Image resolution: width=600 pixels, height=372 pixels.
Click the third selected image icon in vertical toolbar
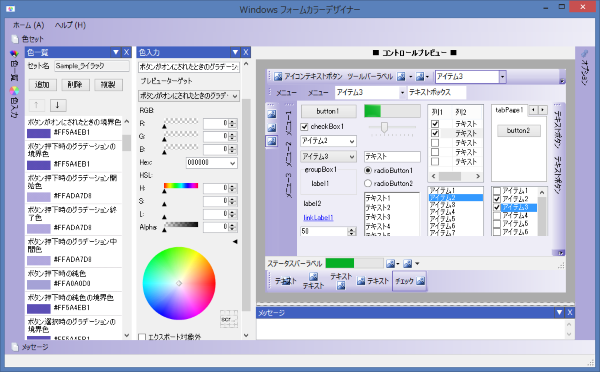tap(271, 141)
